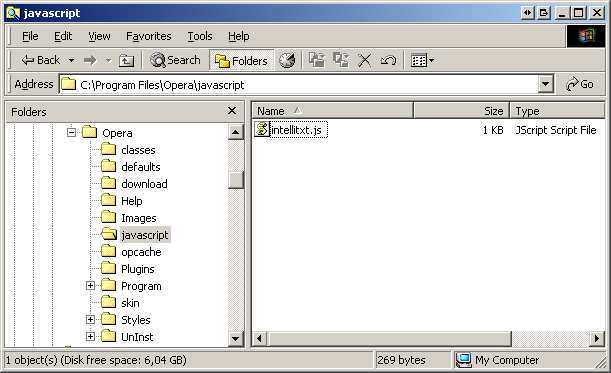Click the Delete X toolbar icon
The height and width of the screenshot is (373, 611).
365,60
